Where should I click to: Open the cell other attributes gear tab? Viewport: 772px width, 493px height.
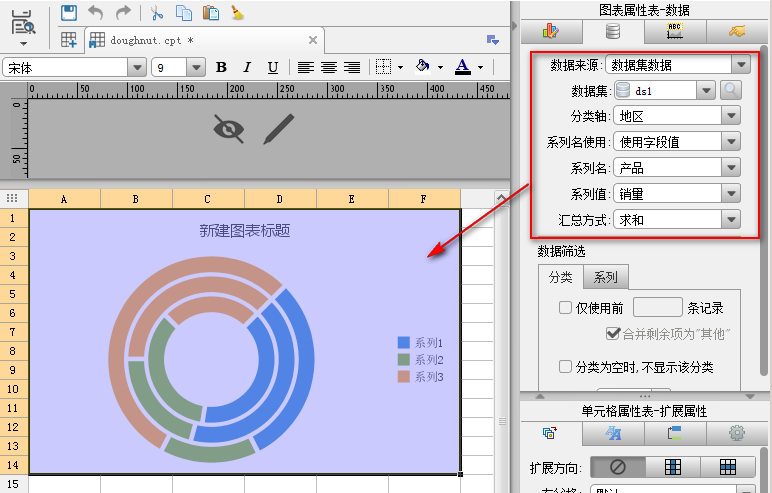[737, 433]
